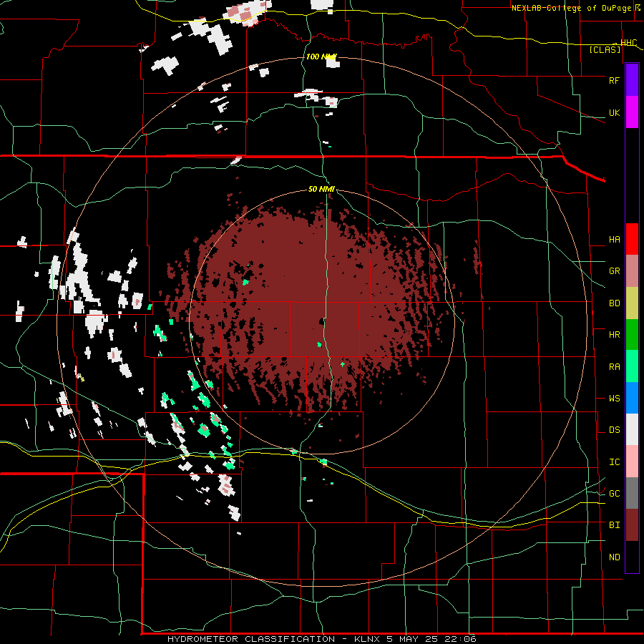Click the brown BI legend color swatch
This screenshot has width=644, height=644.
[632, 525]
